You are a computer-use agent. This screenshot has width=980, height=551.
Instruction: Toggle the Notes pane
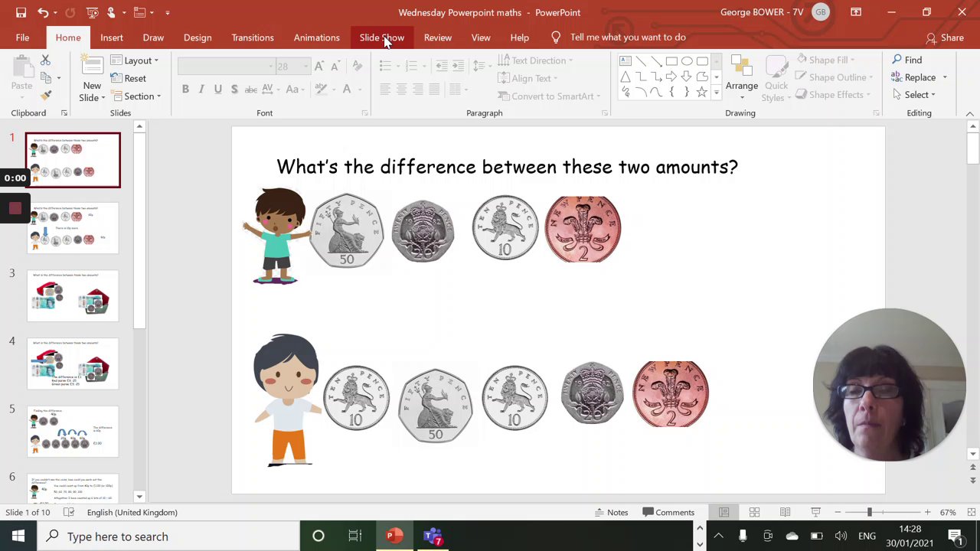point(612,512)
